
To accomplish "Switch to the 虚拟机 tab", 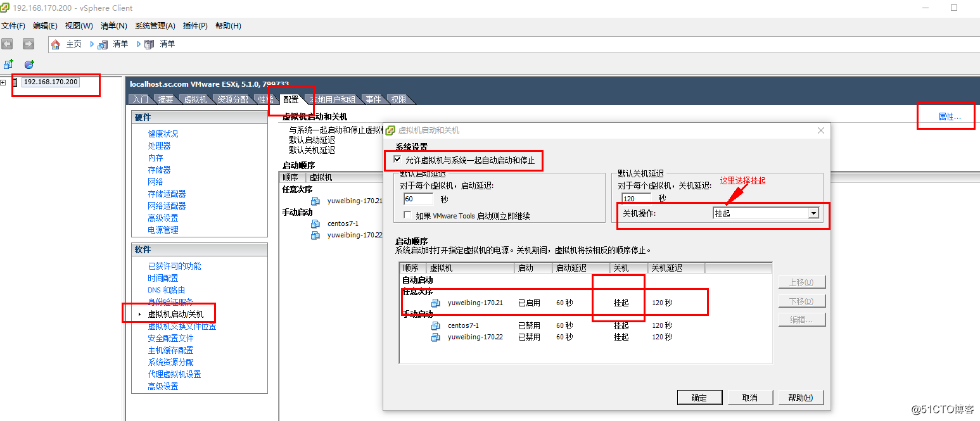I will 195,99.
